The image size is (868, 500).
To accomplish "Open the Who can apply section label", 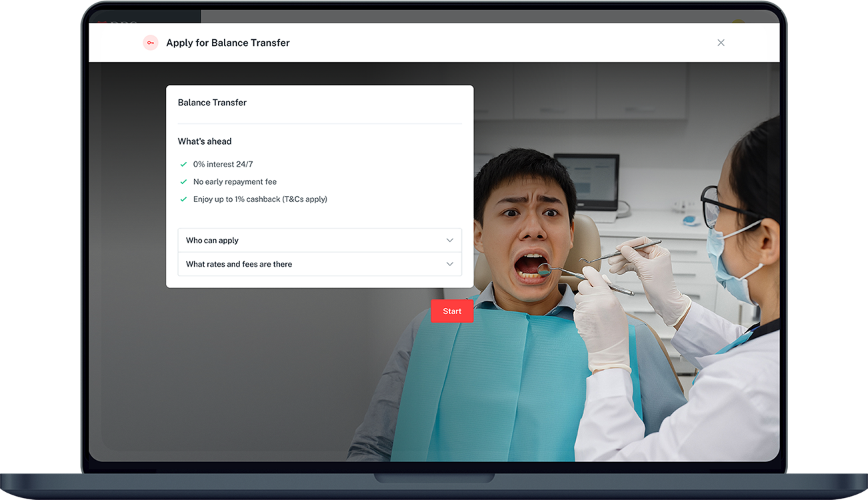I will tap(212, 241).
